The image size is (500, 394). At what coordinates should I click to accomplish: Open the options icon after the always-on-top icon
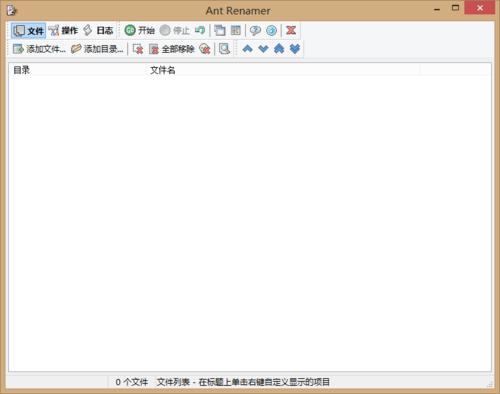click(x=236, y=31)
